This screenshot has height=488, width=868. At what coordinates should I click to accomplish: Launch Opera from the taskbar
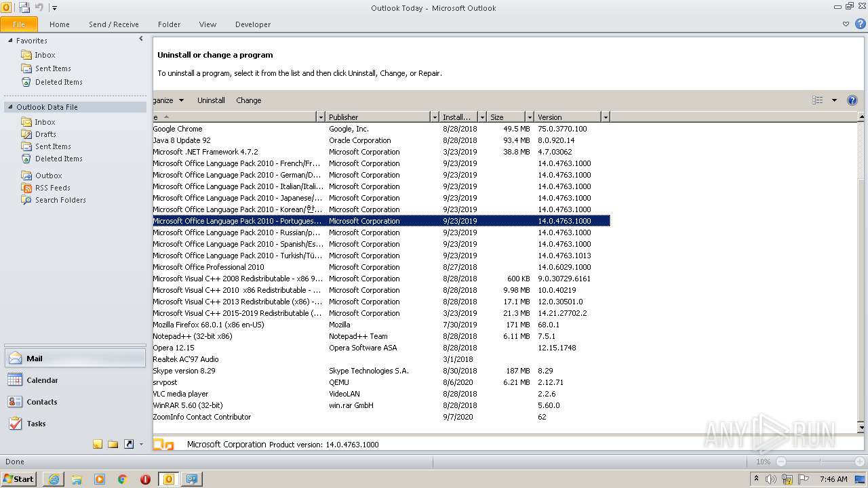pyautogui.click(x=146, y=479)
